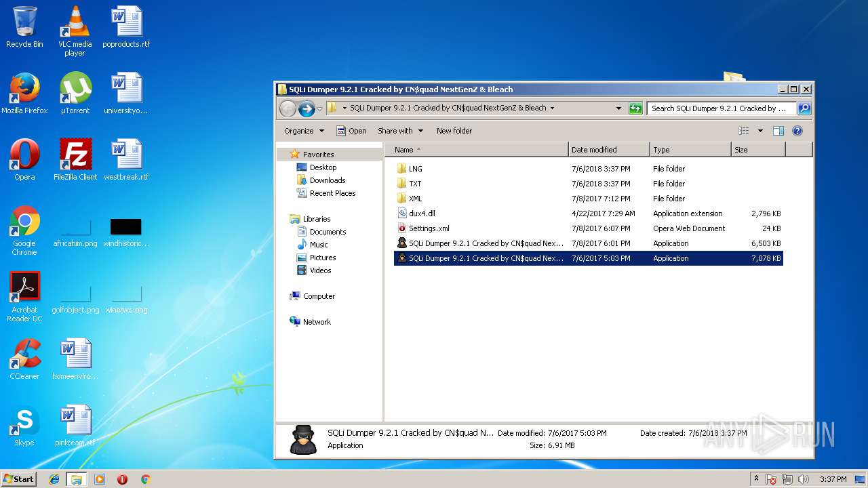The image size is (868, 488).
Task: Refresh the Explorer folder view
Action: [x=635, y=108]
